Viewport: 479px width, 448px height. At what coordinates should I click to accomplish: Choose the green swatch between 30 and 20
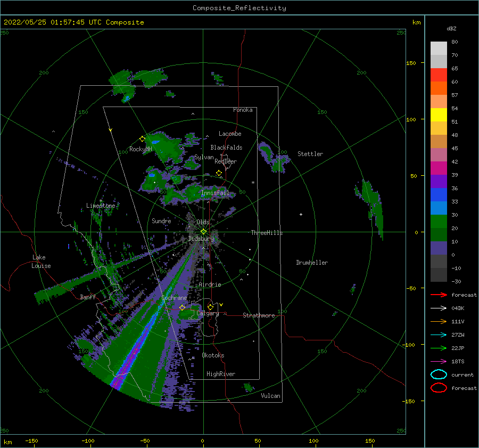pyautogui.click(x=439, y=222)
